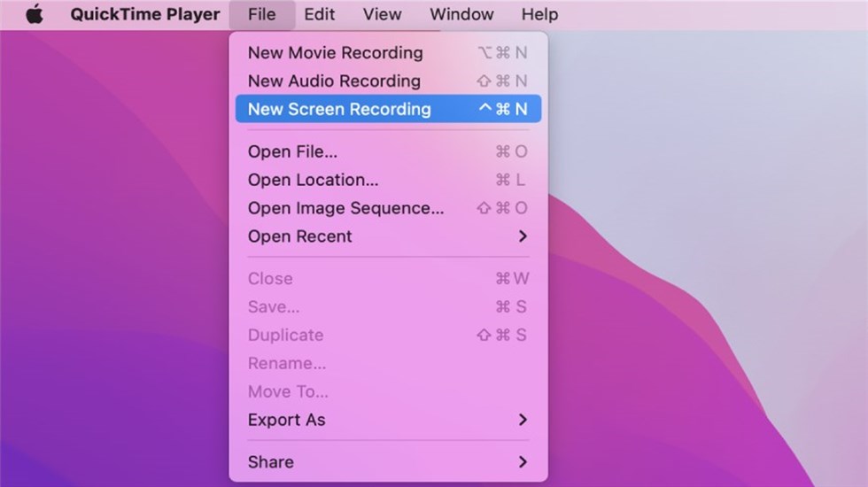The height and width of the screenshot is (487, 868).
Task: Select Open File... in File menu
Action: click(388, 151)
